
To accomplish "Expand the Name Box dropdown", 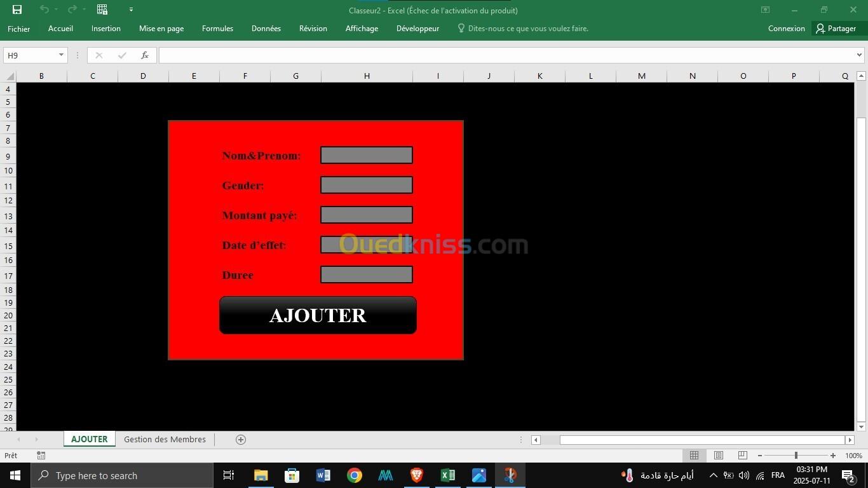I will (x=61, y=55).
